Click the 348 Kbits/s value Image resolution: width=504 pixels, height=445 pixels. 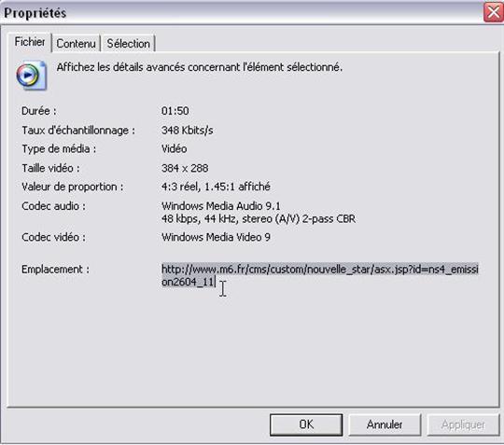click(187, 130)
